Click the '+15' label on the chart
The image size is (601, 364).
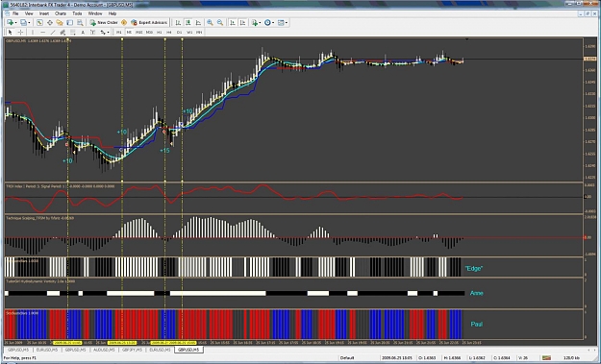pyautogui.click(x=164, y=151)
